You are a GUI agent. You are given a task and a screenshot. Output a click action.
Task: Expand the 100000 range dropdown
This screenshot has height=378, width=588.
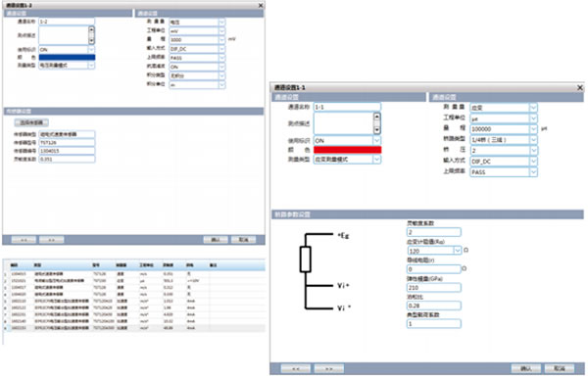click(x=533, y=129)
